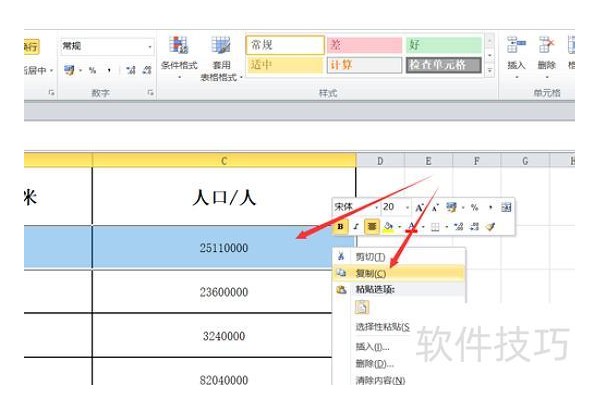Choose 插入(I)... from the context menu
600x400 pixels.
click(x=372, y=347)
